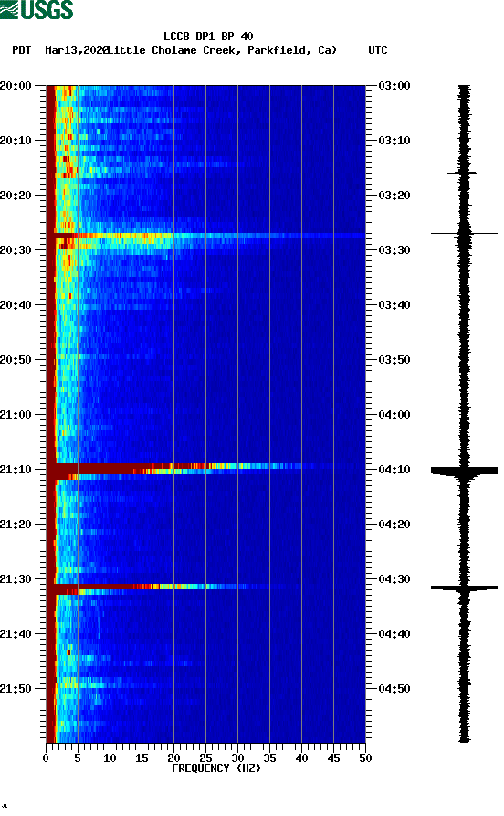Click the '21:50' PDT time label
Screen dimensions: 504x816
[x=16, y=688]
